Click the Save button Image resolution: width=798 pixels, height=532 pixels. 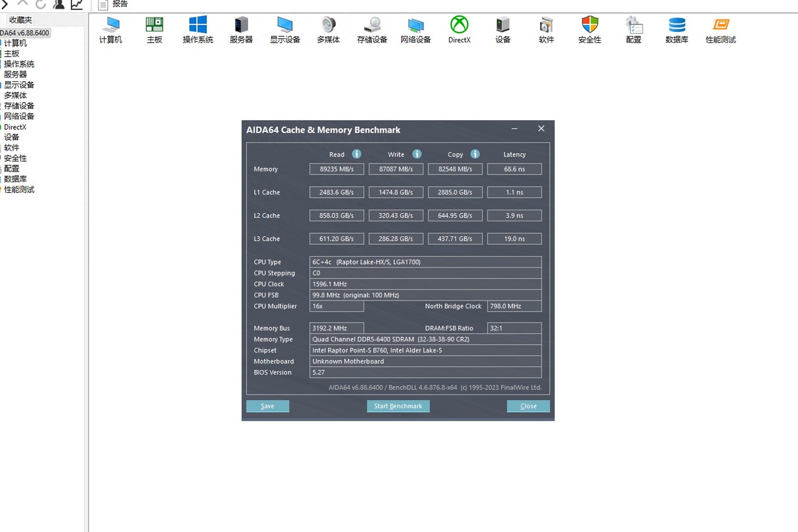tap(267, 406)
